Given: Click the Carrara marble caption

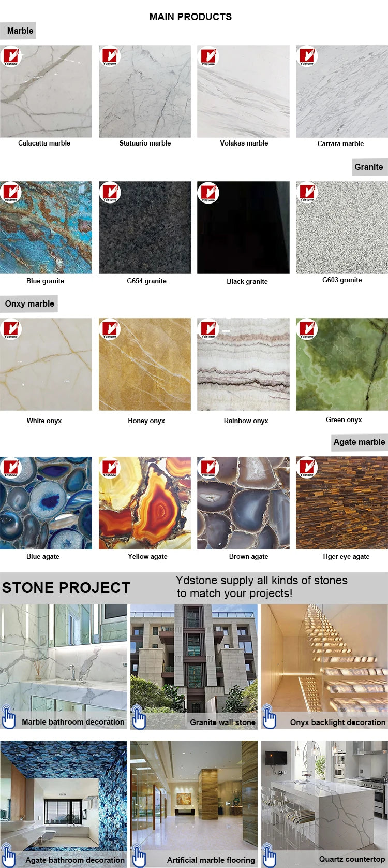Looking at the screenshot, I should tap(340, 143).
